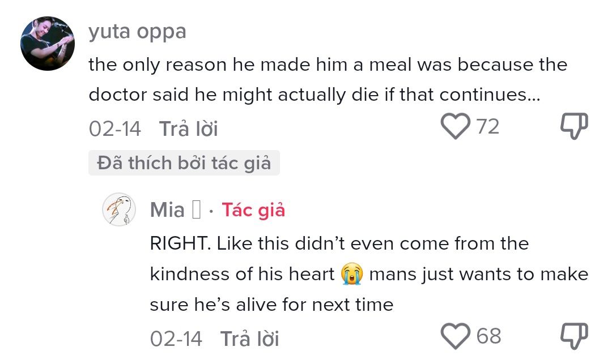Click the "Đã thích bởi tác giả" badge

tap(184, 164)
